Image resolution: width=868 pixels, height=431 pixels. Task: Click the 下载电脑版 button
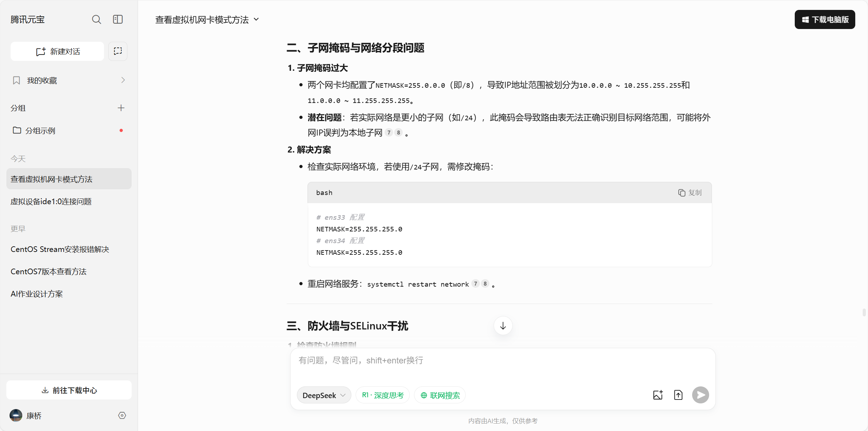[824, 19]
